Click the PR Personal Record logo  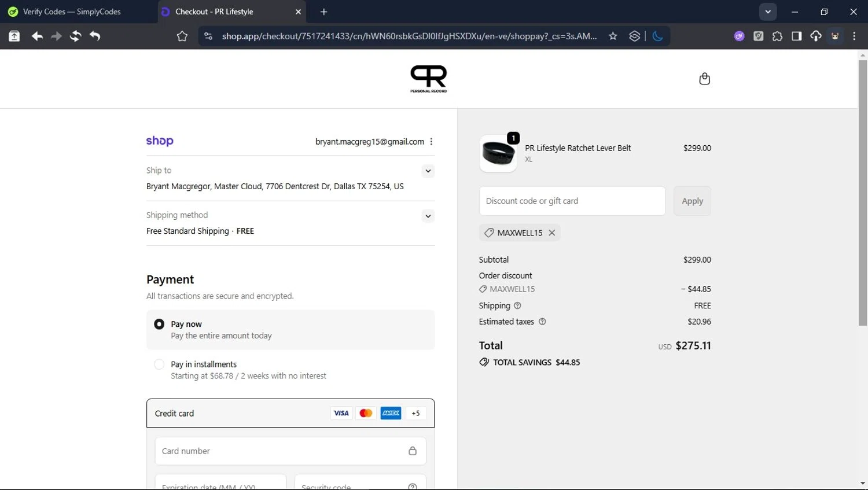coord(429,79)
